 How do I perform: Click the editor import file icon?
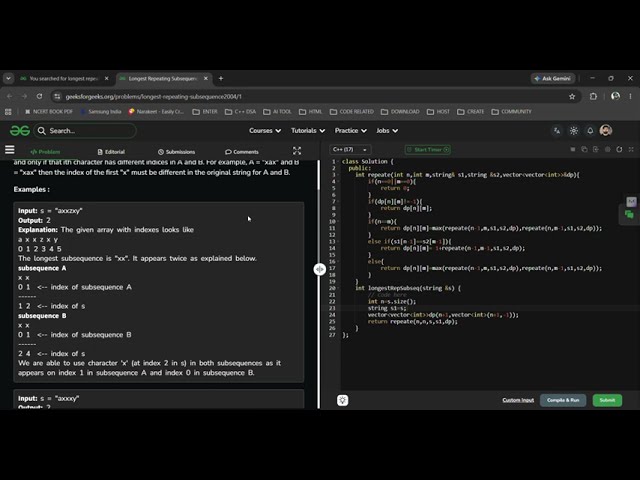tap(596, 149)
